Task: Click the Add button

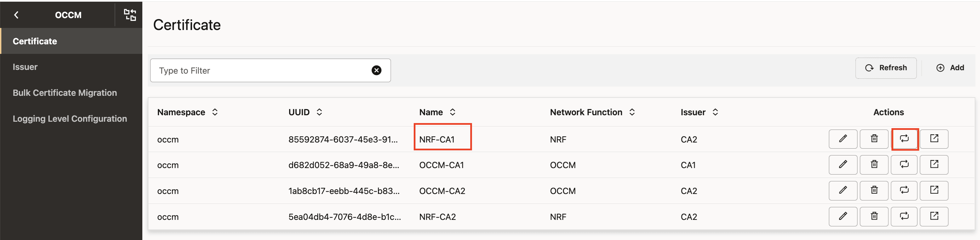Action: tap(950, 68)
